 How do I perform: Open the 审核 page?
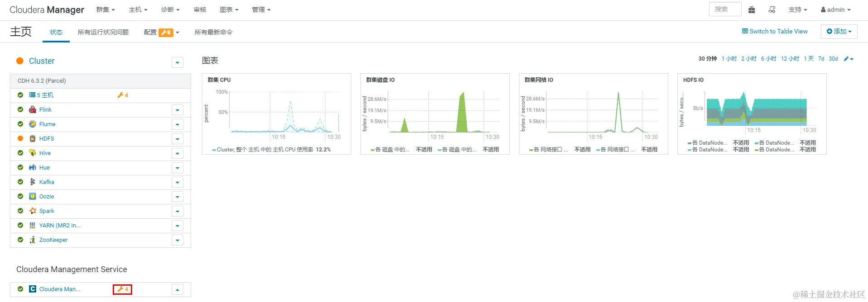(200, 9)
